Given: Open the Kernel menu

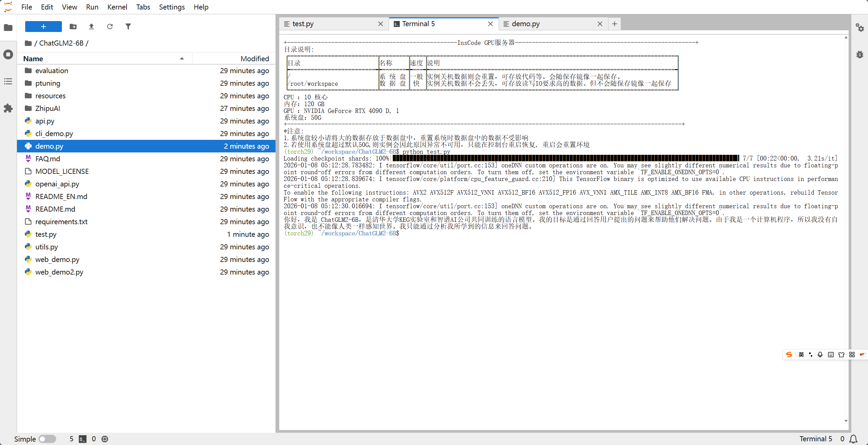Looking at the screenshot, I should [117, 7].
